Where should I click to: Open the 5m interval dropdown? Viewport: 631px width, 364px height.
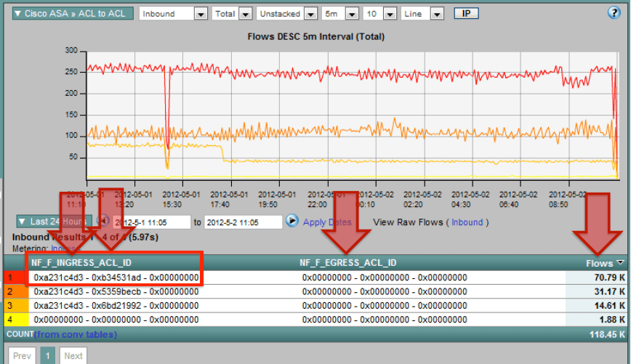click(340, 14)
